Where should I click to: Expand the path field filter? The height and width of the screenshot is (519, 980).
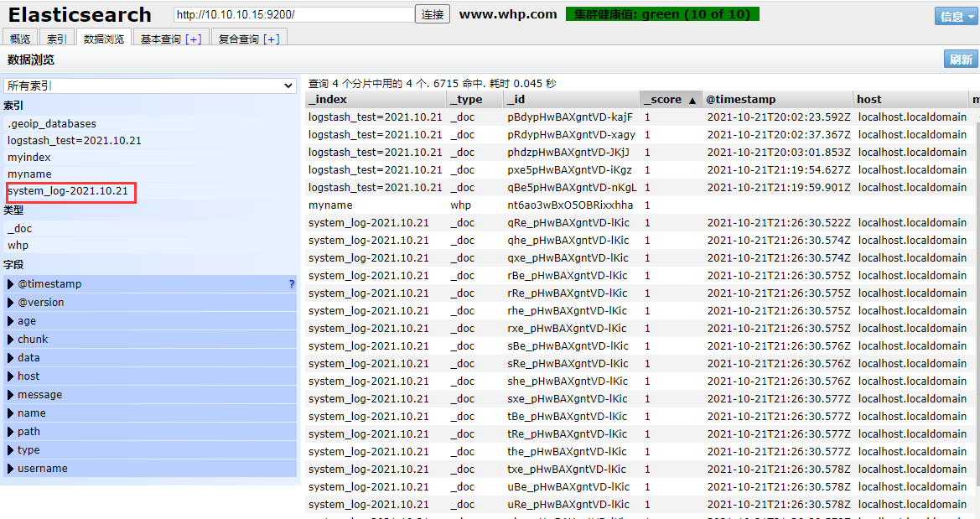coord(150,432)
